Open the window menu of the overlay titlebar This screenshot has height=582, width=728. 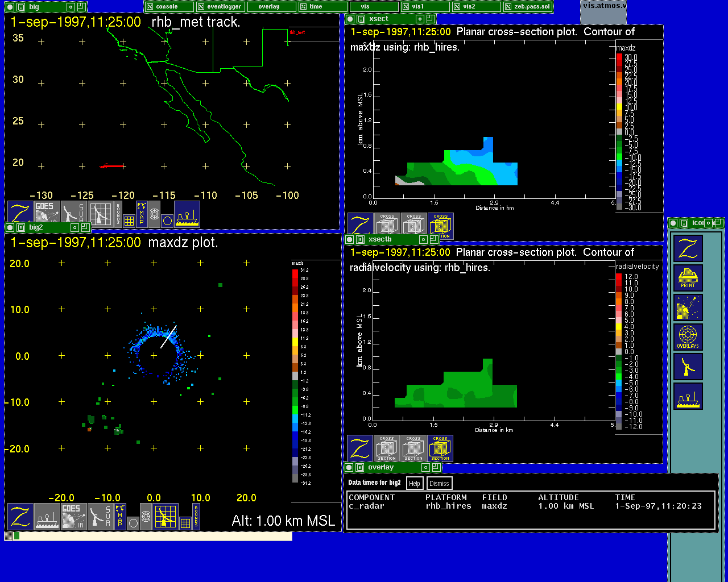[349, 467]
